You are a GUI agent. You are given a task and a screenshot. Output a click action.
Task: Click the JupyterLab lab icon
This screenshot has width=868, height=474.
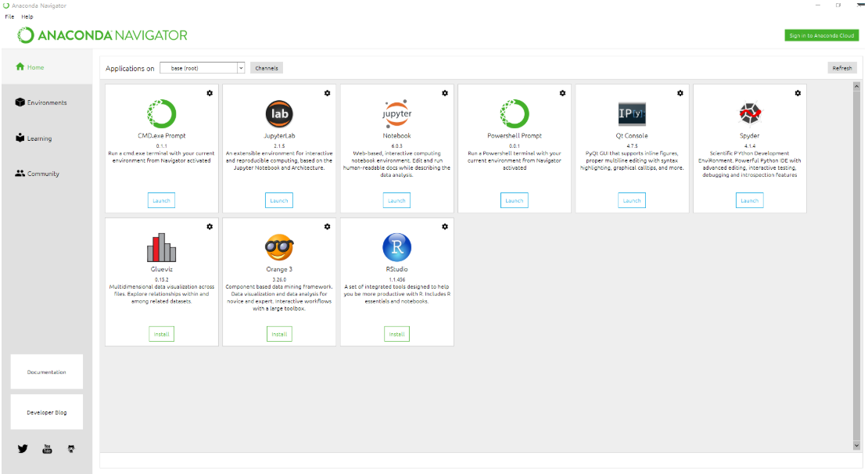[279, 113]
